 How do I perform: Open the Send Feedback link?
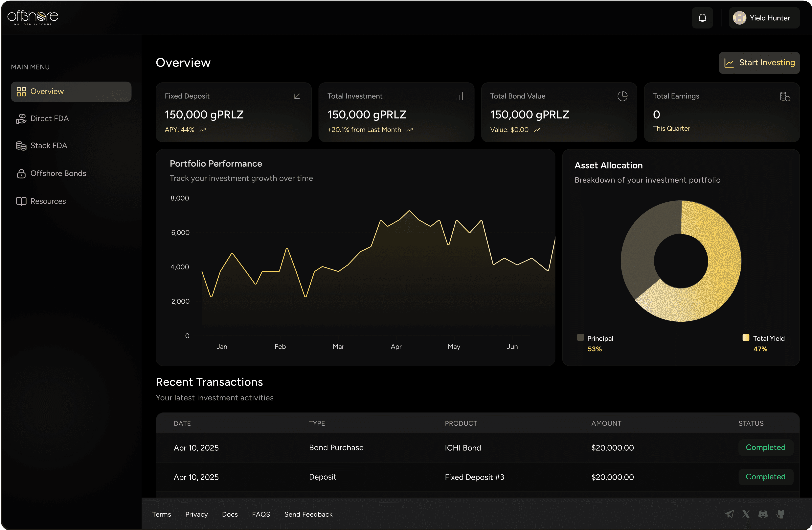[x=308, y=514]
